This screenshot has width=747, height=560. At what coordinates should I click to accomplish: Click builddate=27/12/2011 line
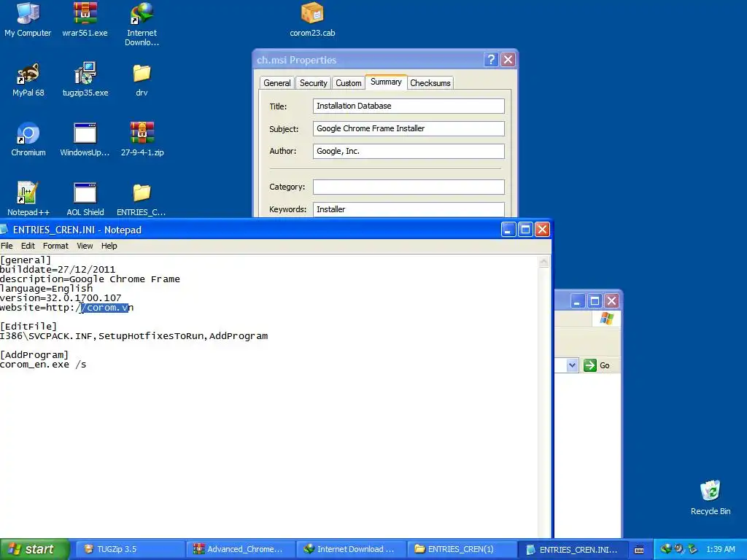point(58,270)
